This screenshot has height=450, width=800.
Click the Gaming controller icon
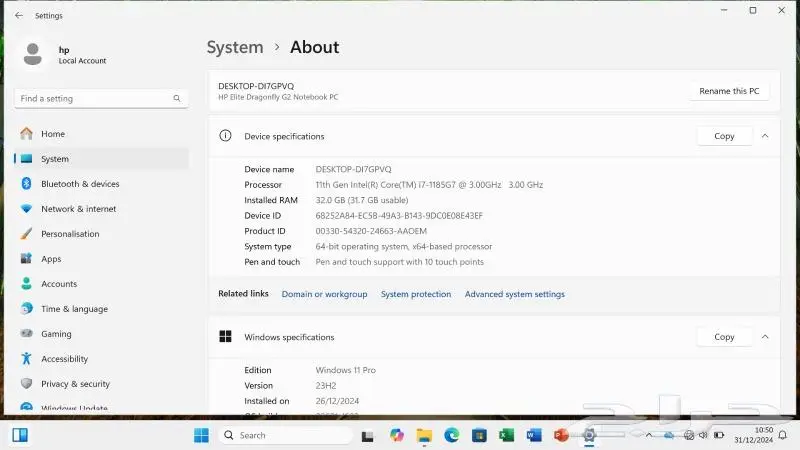(27, 333)
